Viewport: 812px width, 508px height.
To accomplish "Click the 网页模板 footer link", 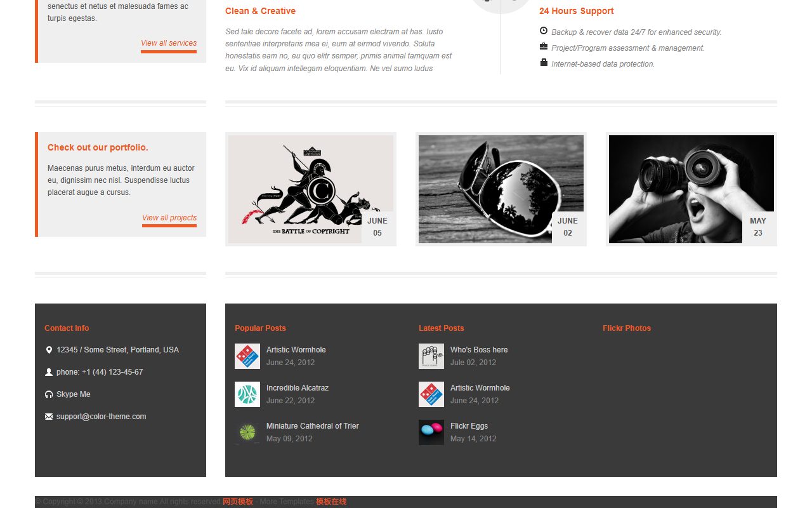I will coord(238,502).
